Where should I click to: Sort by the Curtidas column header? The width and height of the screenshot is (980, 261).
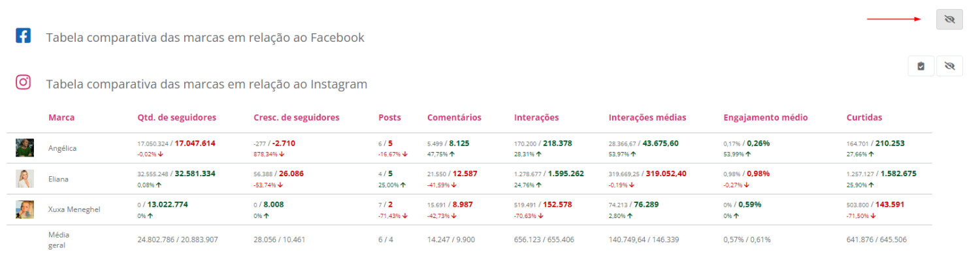pos(864,117)
